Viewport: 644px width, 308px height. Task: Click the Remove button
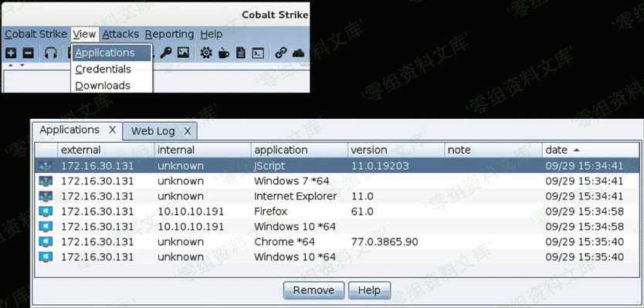[314, 290]
